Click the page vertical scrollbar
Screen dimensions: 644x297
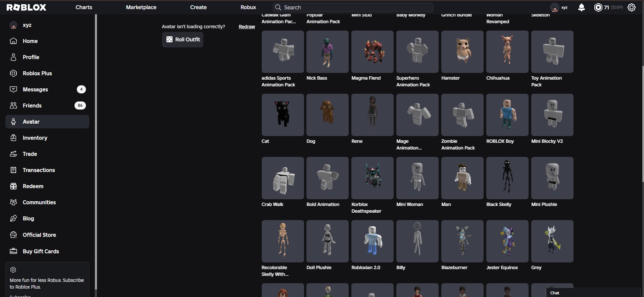(x=643, y=124)
